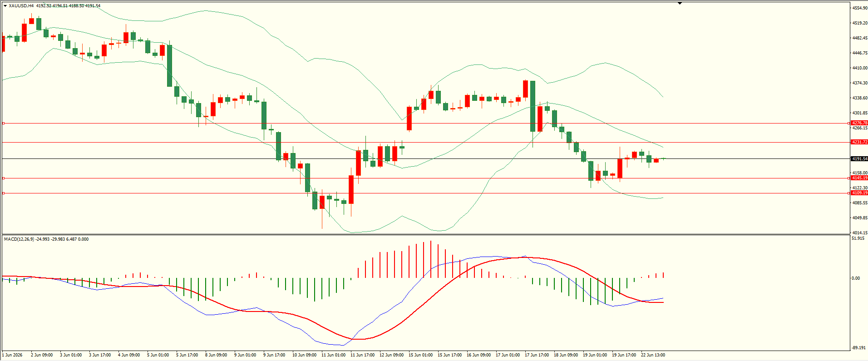Click the 4554.90 price scale value
The width and height of the screenshot is (868, 361).
point(860,8)
